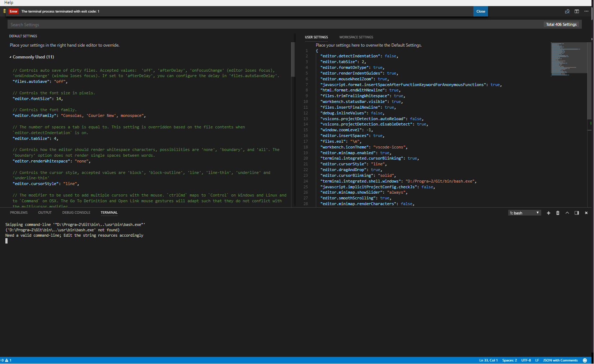The image size is (594, 364).
Task: Switch to the WORKSPACE SETTINGS tab
Action: (x=356, y=37)
